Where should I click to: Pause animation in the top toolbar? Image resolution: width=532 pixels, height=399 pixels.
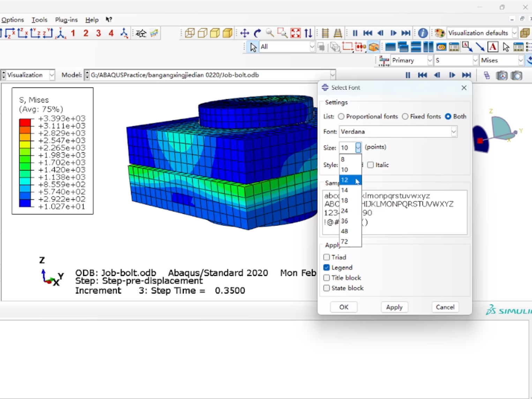tap(355, 33)
